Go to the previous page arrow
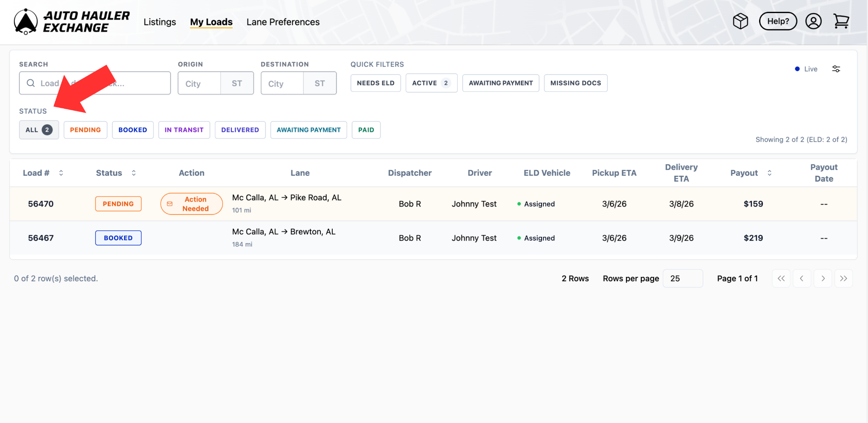868x423 pixels. click(801, 279)
